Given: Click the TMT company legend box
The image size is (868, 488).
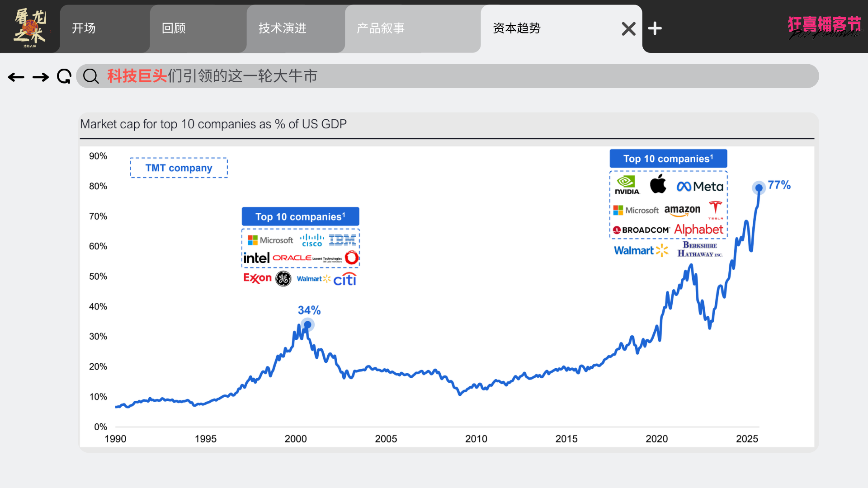Looking at the screenshot, I should [179, 168].
